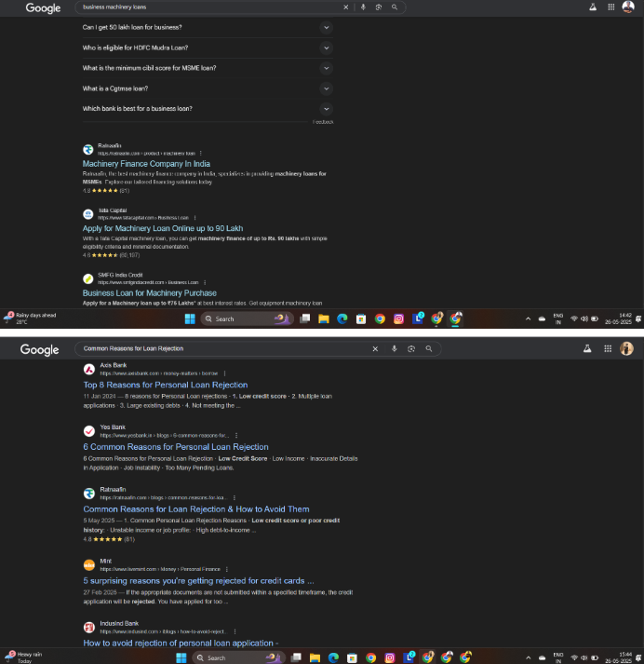Open taskbar Search box in lower screenshot
This screenshot has width=644, height=664.
[238, 657]
